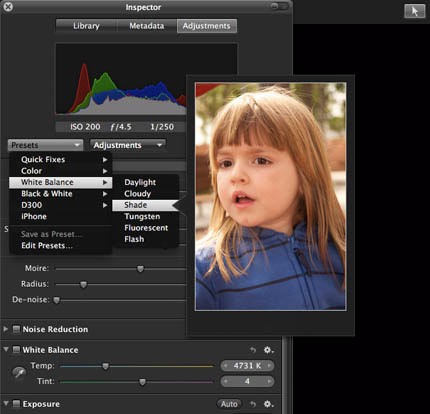Select the Cloudy white balance preset

coord(146,193)
